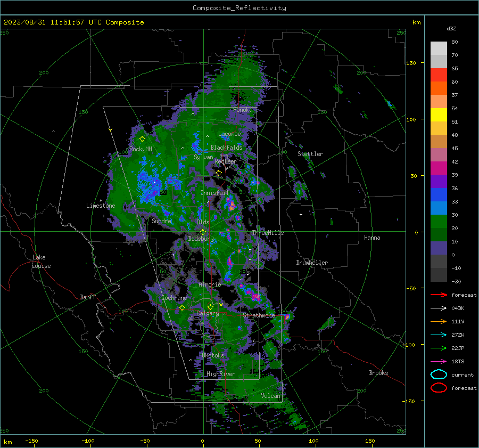Pick the light gray 70-80 dBZ swatch
479x448 pixels.
pos(439,48)
